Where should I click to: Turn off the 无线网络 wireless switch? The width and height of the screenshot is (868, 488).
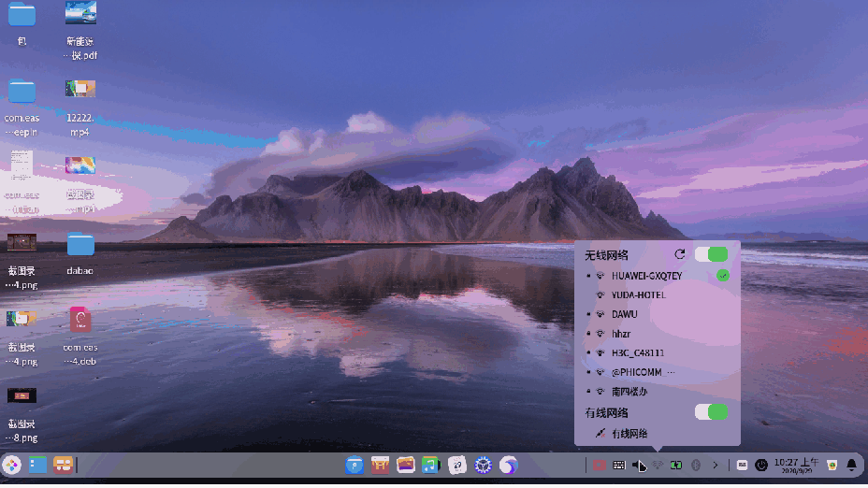[x=712, y=254]
